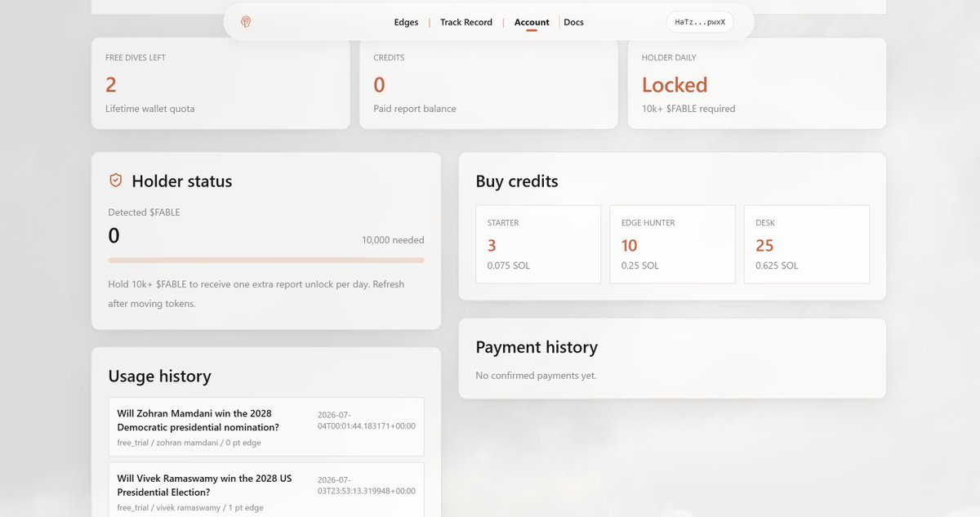Click the 'Buy credits' heading
This screenshot has height=517, width=980.
[517, 181]
